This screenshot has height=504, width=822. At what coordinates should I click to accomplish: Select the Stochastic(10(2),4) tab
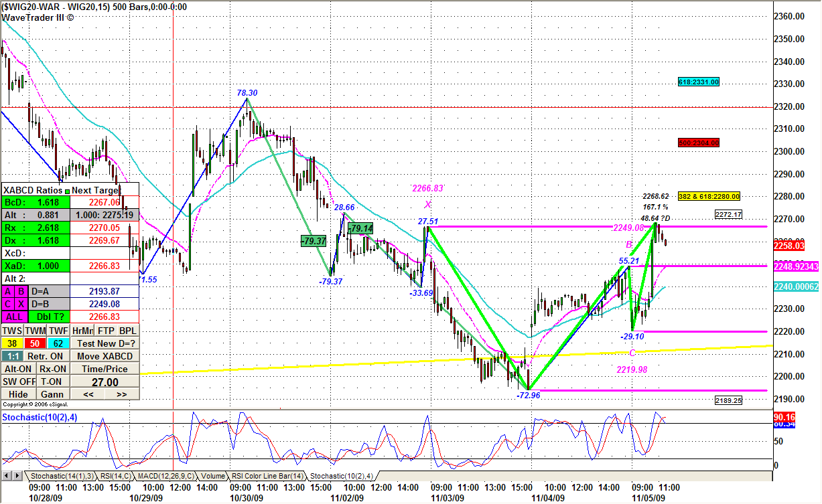pos(342,476)
